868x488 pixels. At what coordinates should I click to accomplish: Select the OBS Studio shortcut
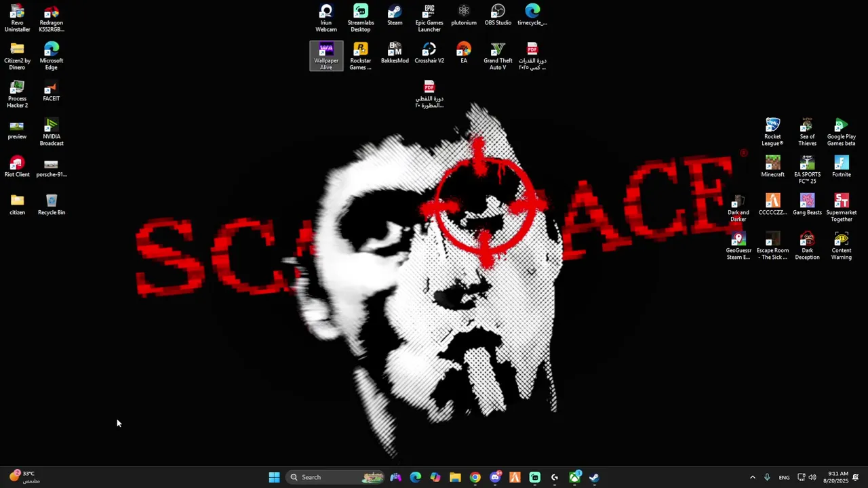click(498, 15)
